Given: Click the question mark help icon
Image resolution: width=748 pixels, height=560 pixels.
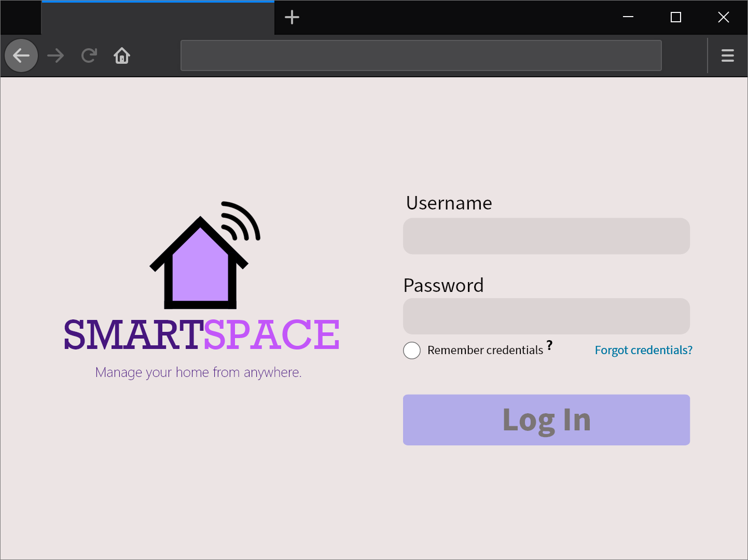Looking at the screenshot, I should [x=549, y=345].
